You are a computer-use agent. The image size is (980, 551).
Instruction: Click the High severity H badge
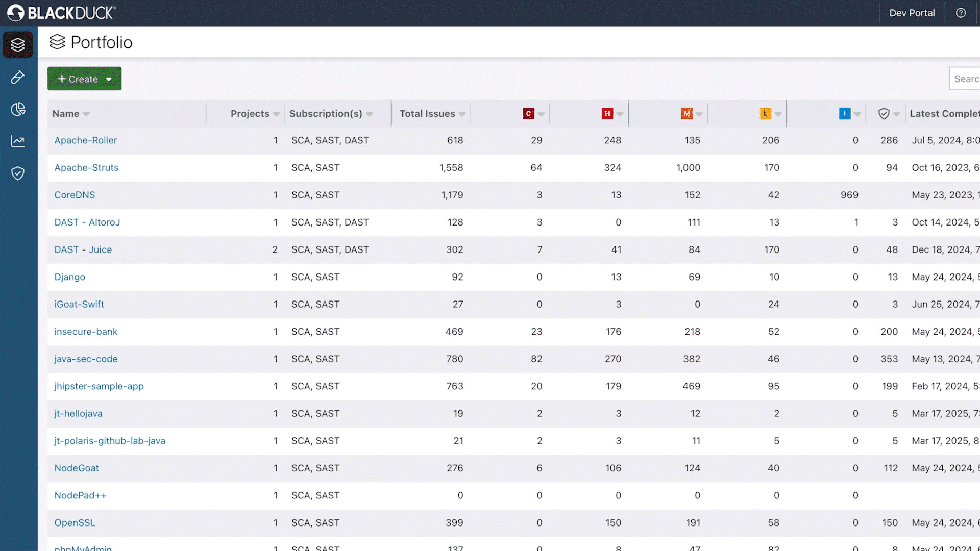coord(607,114)
